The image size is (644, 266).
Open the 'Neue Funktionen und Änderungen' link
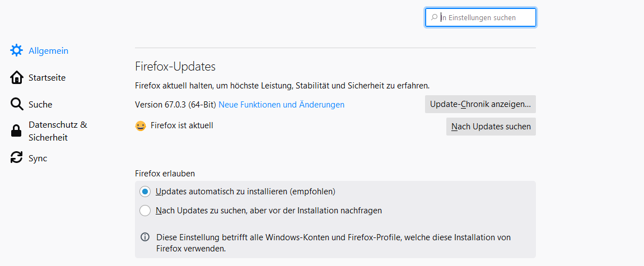coord(281,105)
